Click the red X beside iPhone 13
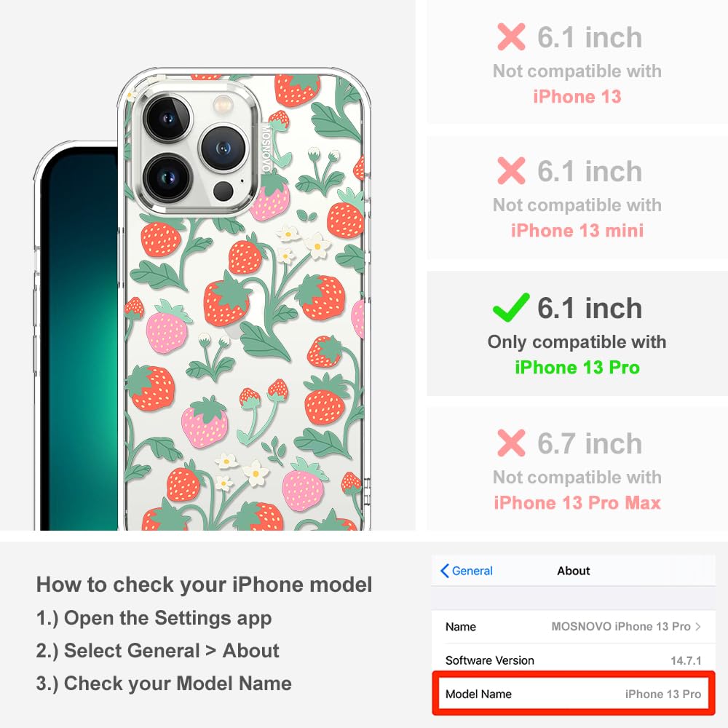The width and height of the screenshot is (728, 728). 511,36
